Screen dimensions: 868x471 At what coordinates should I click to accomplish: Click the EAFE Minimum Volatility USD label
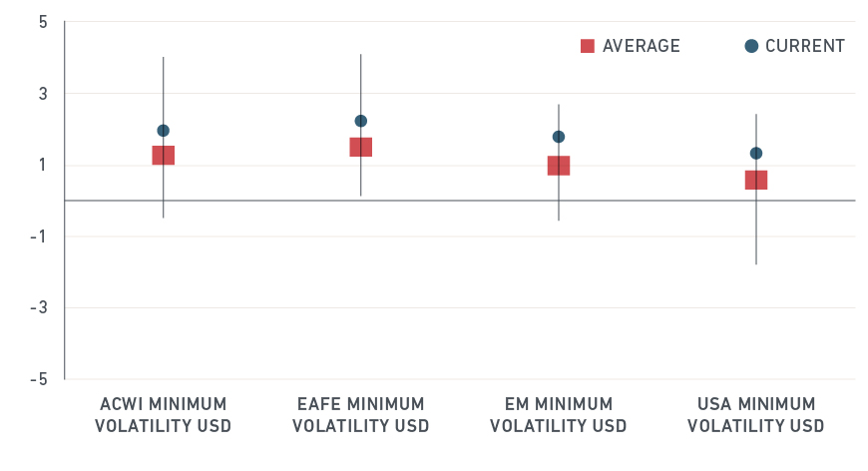point(361,415)
